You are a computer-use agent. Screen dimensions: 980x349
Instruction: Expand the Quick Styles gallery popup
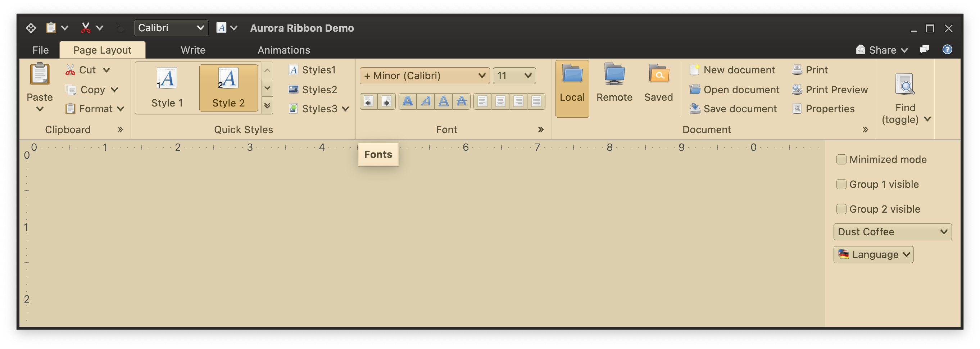[267, 106]
